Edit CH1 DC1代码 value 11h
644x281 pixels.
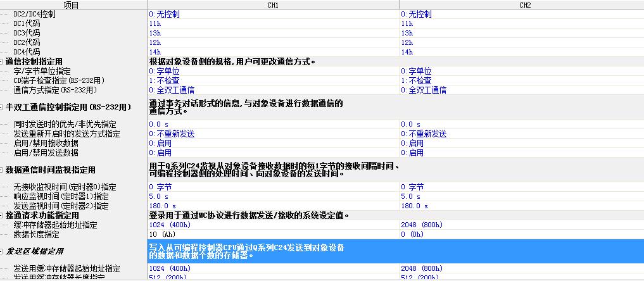(x=272, y=23)
